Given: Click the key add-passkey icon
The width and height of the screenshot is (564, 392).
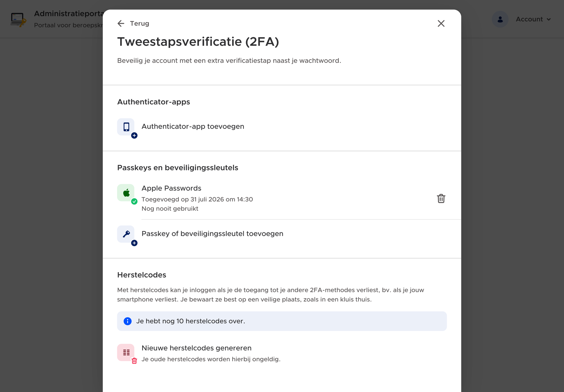Looking at the screenshot, I should pyautogui.click(x=126, y=234).
